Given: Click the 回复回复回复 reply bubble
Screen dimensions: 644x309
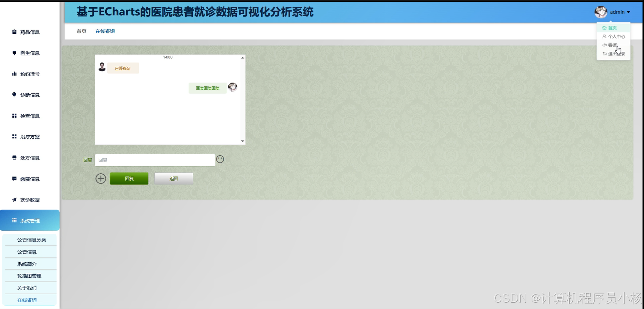Looking at the screenshot, I should (x=207, y=88).
